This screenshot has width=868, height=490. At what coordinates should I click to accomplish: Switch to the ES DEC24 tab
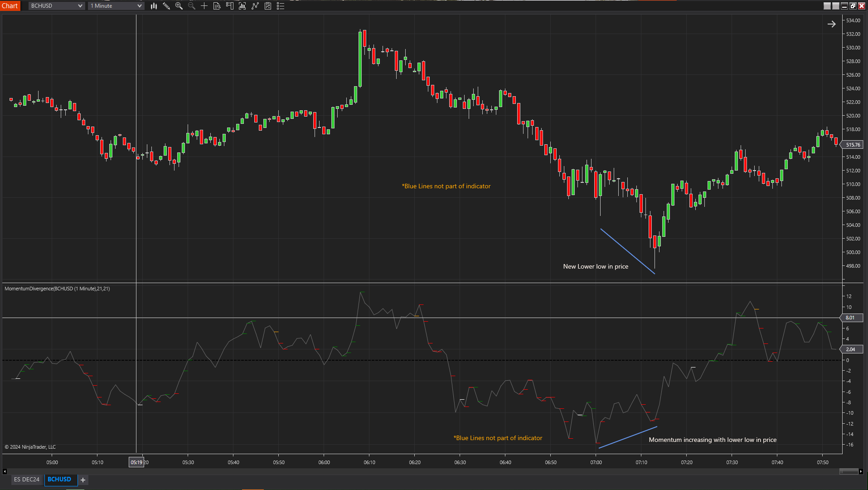(26, 480)
